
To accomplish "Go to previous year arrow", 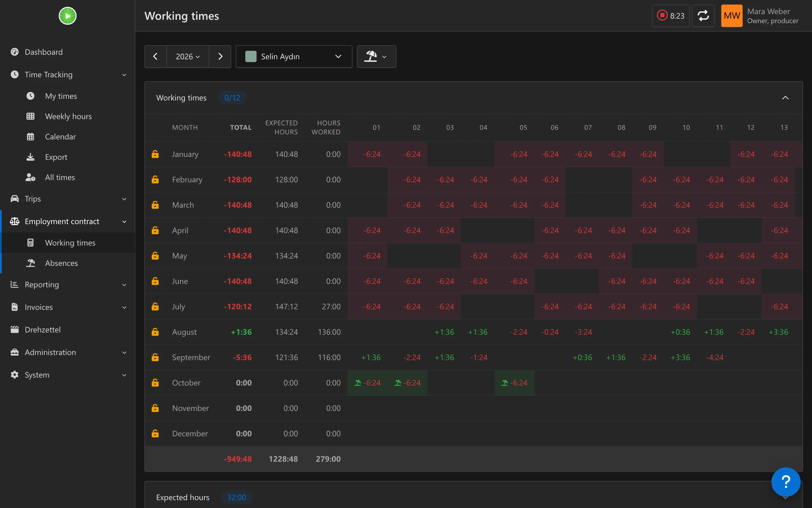I will click(x=155, y=56).
